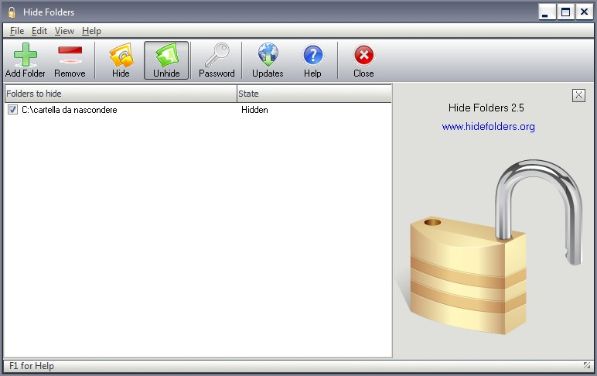Open the View menu
The width and height of the screenshot is (597, 376).
[x=64, y=31]
